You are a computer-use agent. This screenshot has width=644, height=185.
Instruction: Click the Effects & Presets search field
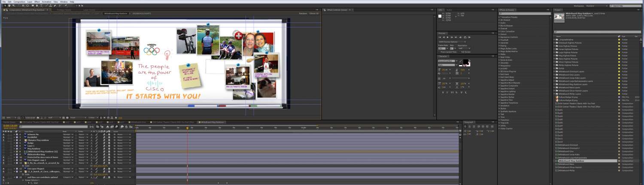[x=524, y=13]
